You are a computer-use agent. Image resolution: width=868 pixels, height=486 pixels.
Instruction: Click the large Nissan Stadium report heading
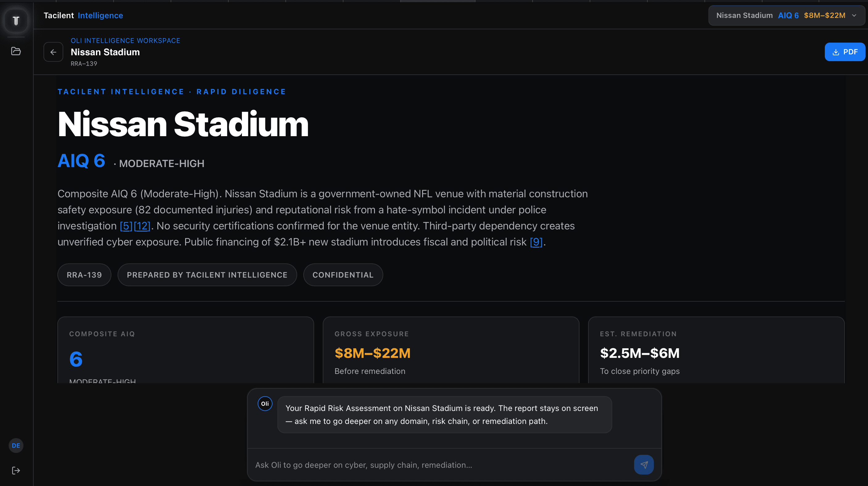183,124
